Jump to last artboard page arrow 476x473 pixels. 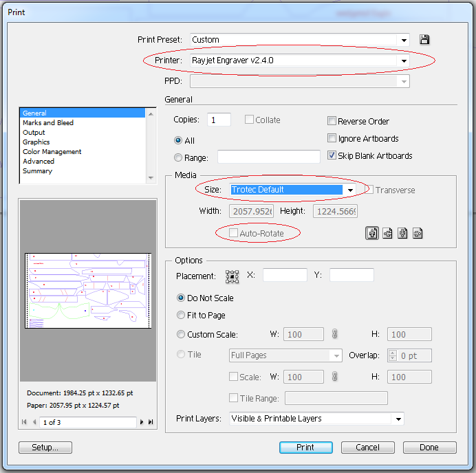tap(151, 422)
